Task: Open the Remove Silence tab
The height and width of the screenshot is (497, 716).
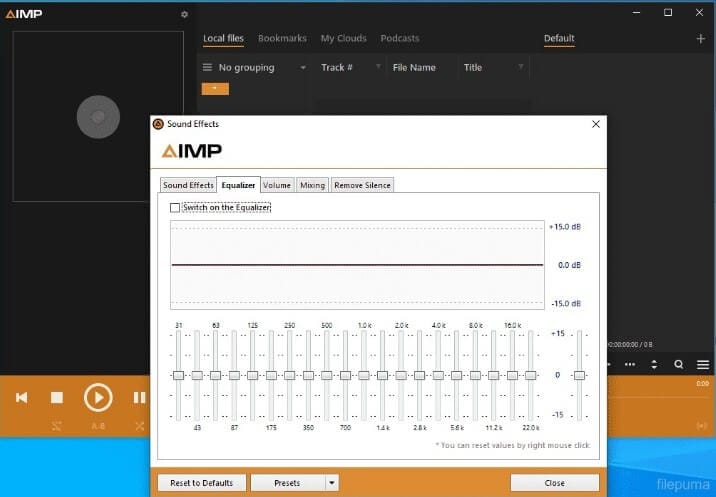Action: click(x=362, y=185)
